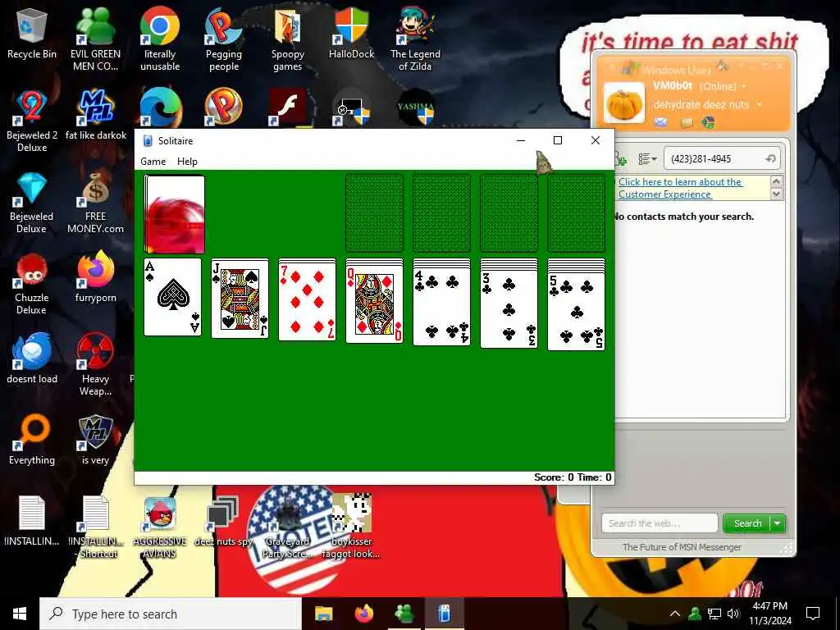Clear the contact search using the arrow icon
Viewport: 840px width, 630px height.
coord(770,159)
